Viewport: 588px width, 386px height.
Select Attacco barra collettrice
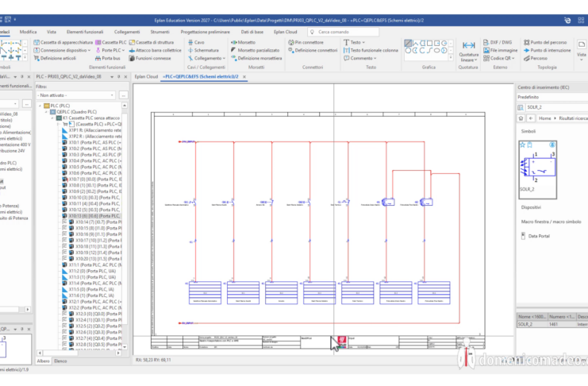pyautogui.click(x=156, y=50)
